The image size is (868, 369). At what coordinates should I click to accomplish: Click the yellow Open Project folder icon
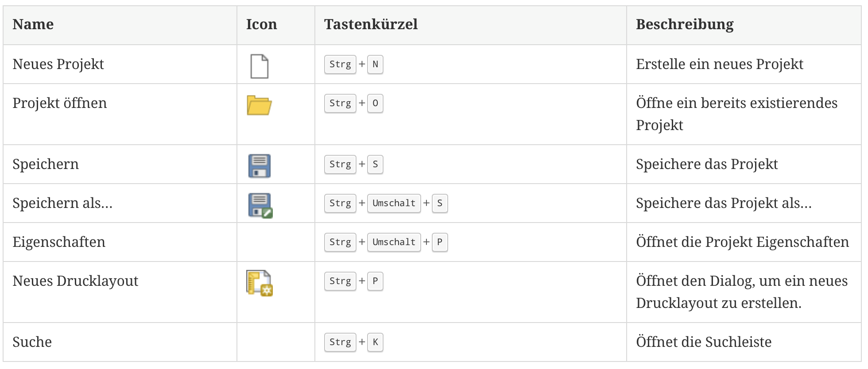(x=259, y=105)
